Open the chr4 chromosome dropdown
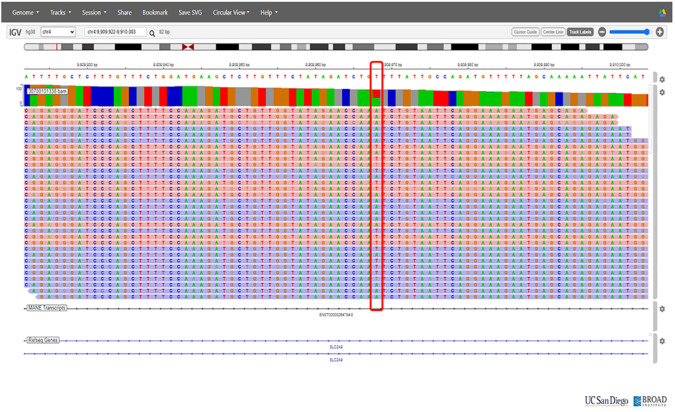This screenshot has height=412, width=675. (x=58, y=32)
